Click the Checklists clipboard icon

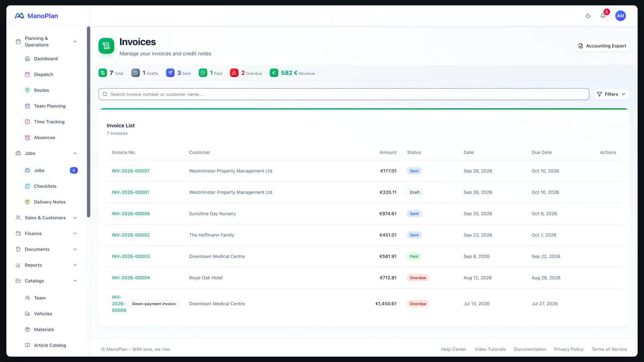coord(28,186)
